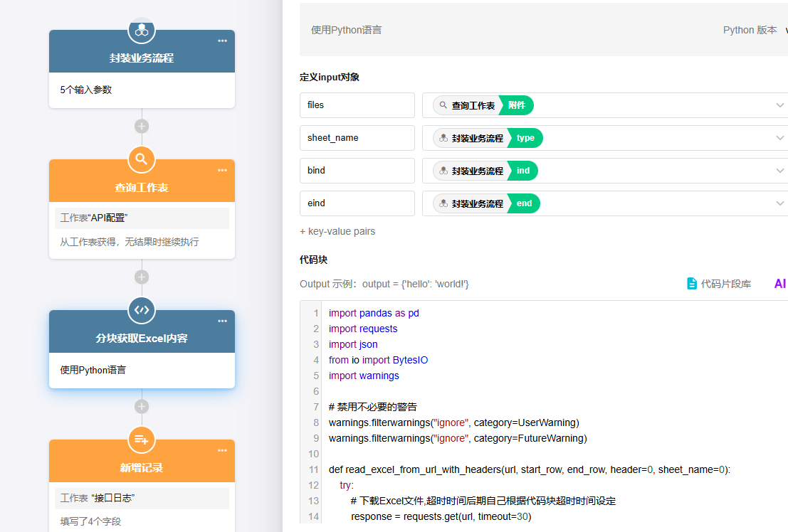Image resolution: width=788 pixels, height=532 pixels.
Task: Click the 新增记录 add-record node icon
Action: click(142, 440)
